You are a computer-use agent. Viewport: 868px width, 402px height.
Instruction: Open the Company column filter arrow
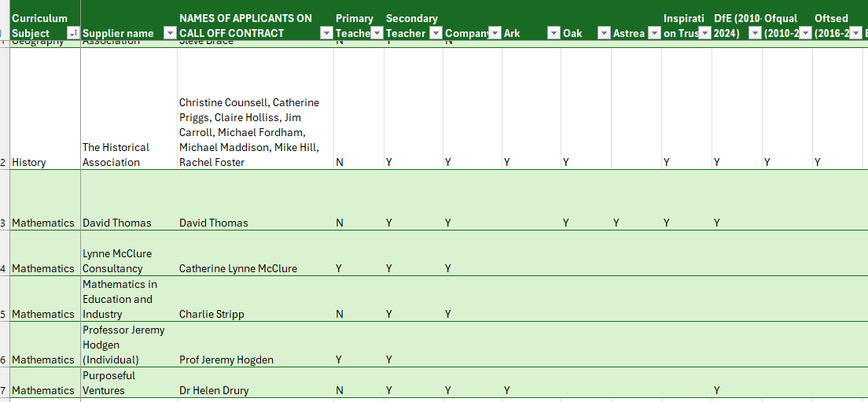[x=495, y=33]
